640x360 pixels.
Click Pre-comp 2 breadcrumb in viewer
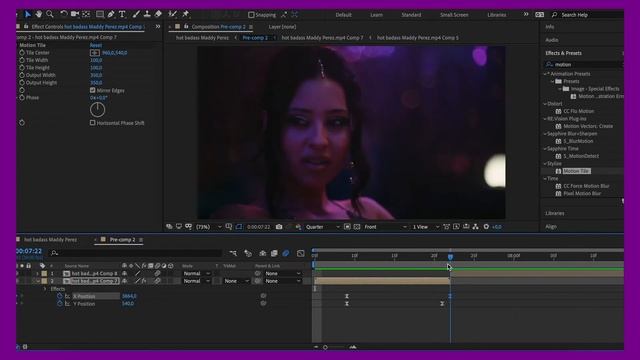(255, 38)
